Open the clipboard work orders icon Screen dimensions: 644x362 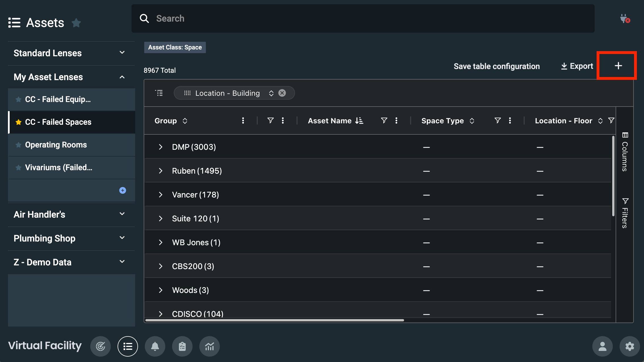click(x=182, y=346)
